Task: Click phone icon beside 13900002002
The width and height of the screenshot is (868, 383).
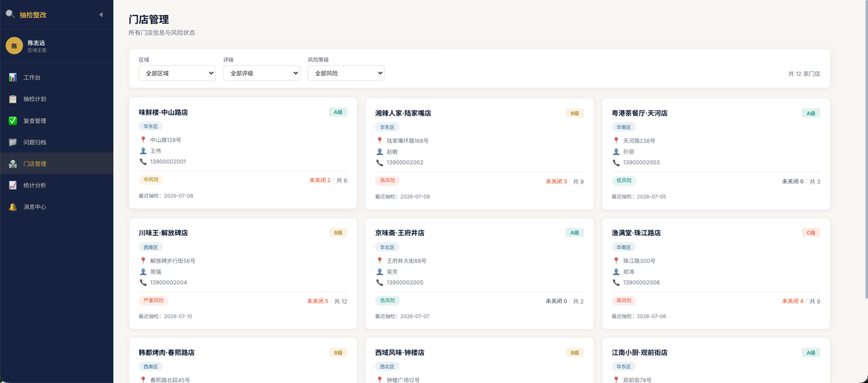Action: [380, 163]
